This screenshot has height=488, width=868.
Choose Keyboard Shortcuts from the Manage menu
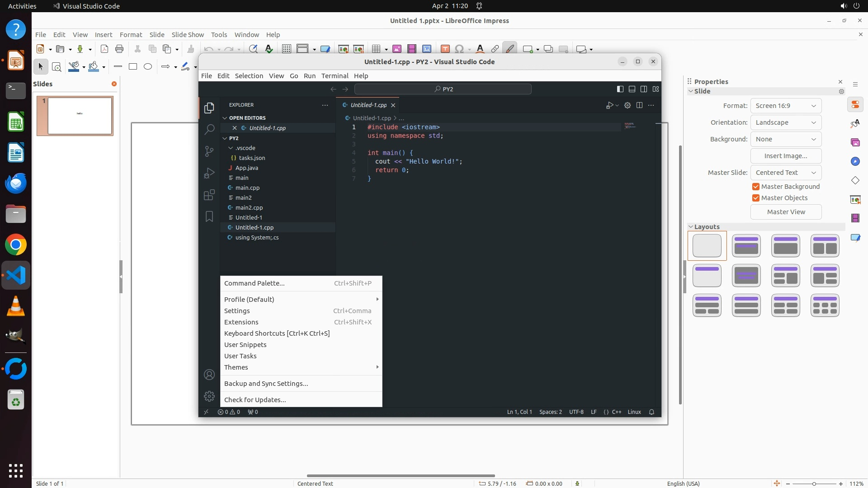[x=277, y=333]
